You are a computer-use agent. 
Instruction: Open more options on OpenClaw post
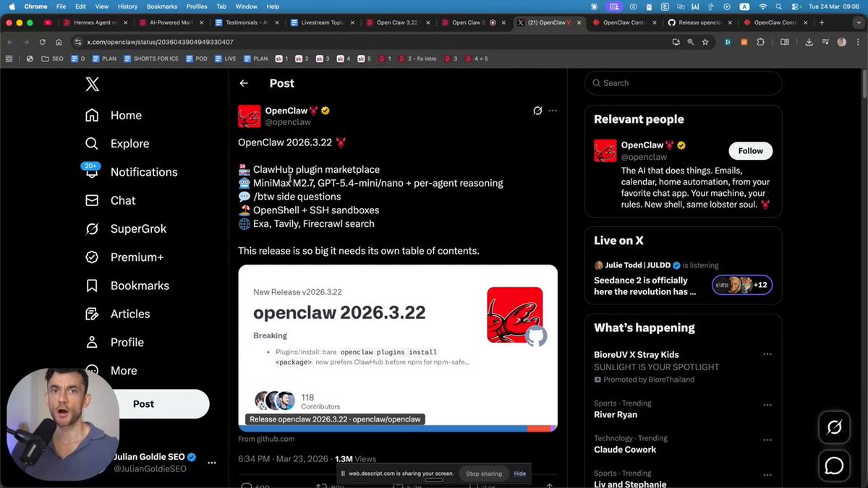coord(553,111)
